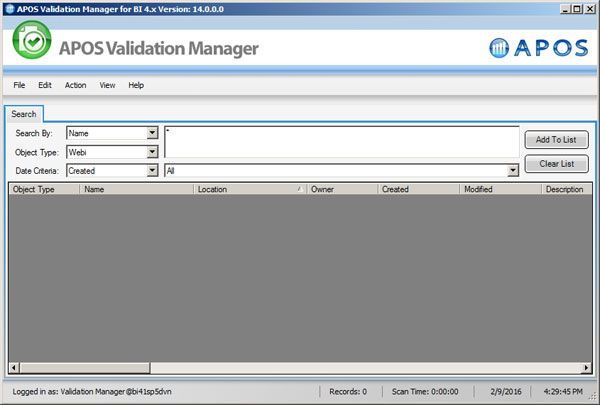This screenshot has height=405, width=600.
Task: Click the Logged in as status text
Action: pyautogui.click(x=92, y=392)
